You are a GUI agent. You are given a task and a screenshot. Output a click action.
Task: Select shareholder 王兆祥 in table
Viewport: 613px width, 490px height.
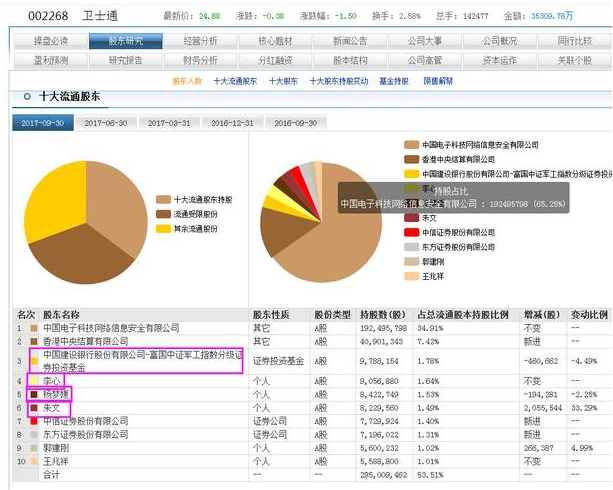click(56, 461)
